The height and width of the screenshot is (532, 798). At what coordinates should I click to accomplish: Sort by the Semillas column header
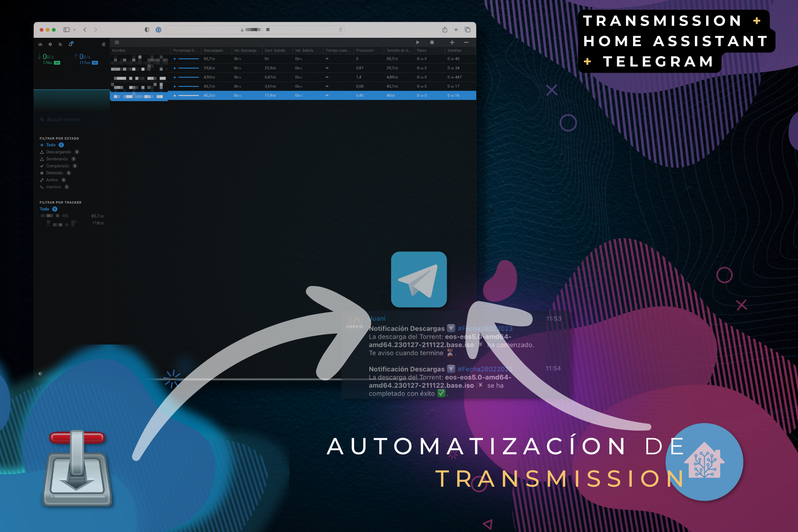pyautogui.click(x=460, y=51)
